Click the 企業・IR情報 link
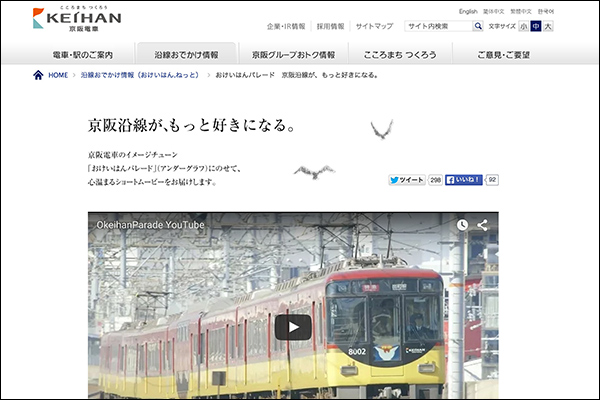 tap(286, 26)
